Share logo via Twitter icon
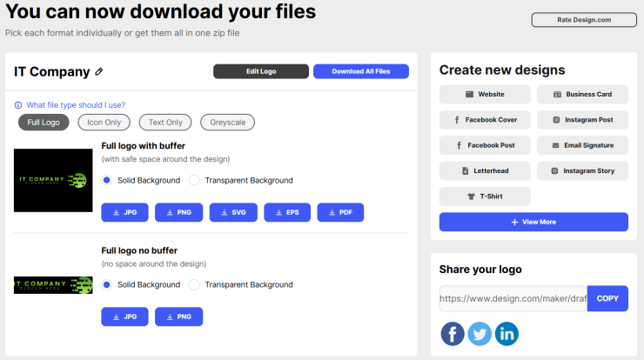Screen dimensions: 644x360 (480, 334)
